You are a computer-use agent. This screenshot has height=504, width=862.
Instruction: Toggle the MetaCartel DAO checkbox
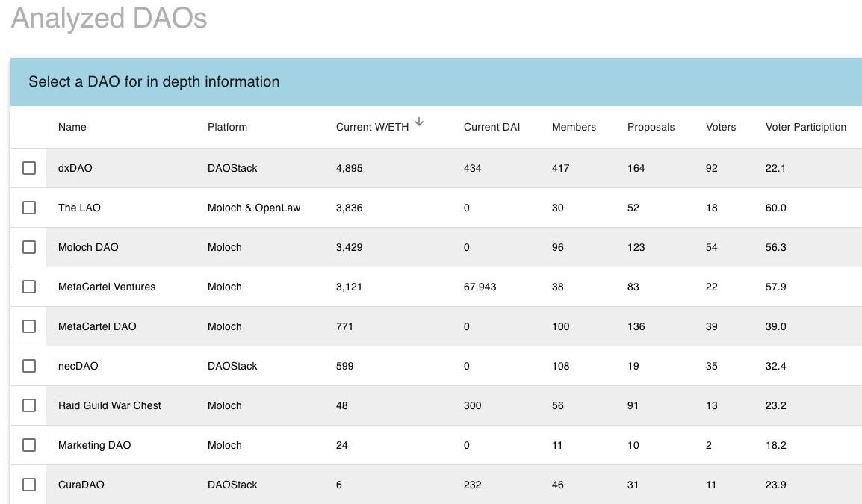(x=29, y=326)
